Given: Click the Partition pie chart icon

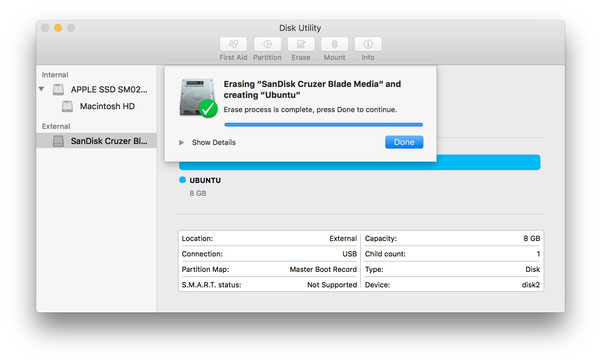Looking at the screenshot, I should (267, 44).
